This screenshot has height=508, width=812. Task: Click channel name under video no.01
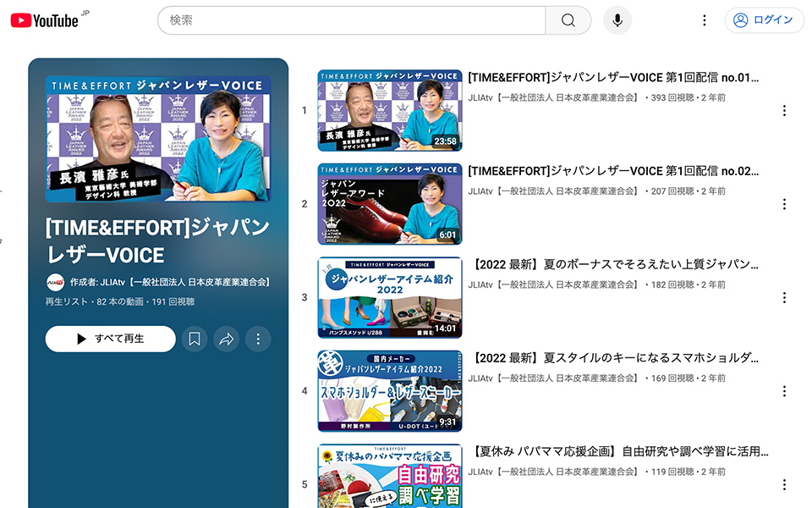click(553, 97)
